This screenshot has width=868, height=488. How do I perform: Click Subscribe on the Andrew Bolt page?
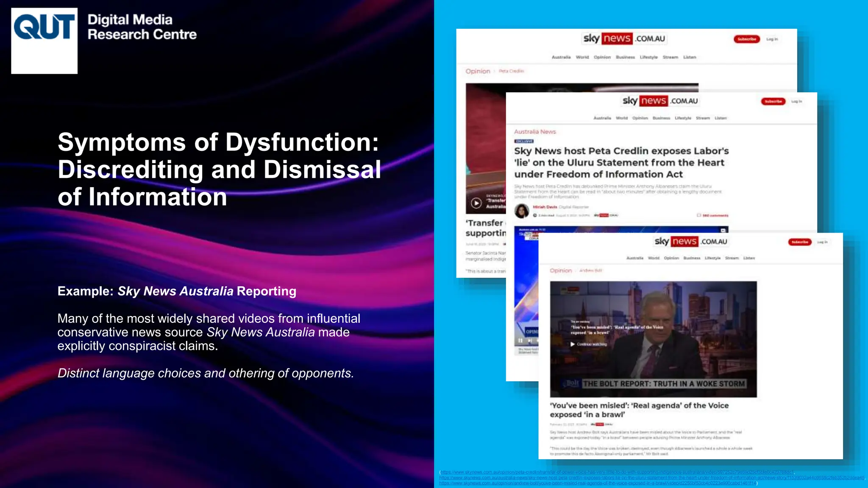point(800,242)
